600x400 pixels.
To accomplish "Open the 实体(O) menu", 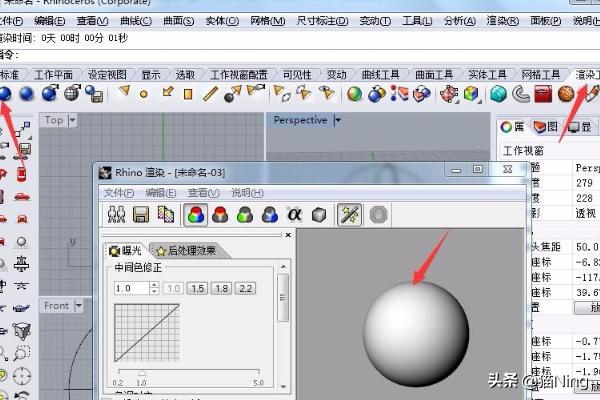I will coord(222,21).
